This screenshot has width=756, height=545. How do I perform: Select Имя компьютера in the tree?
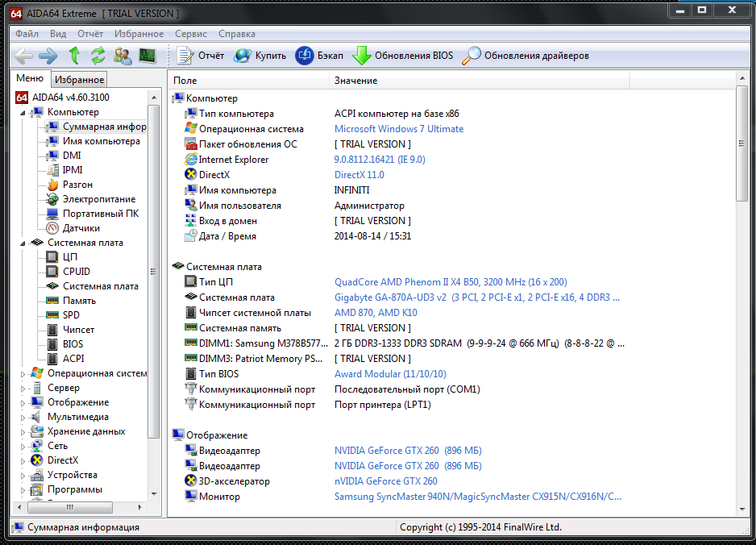(93, 141)
